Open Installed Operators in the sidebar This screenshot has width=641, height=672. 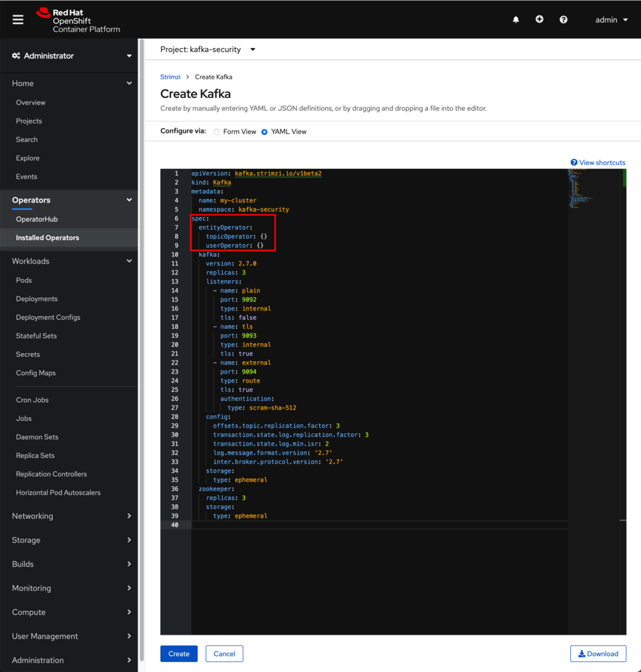(47, 238)
